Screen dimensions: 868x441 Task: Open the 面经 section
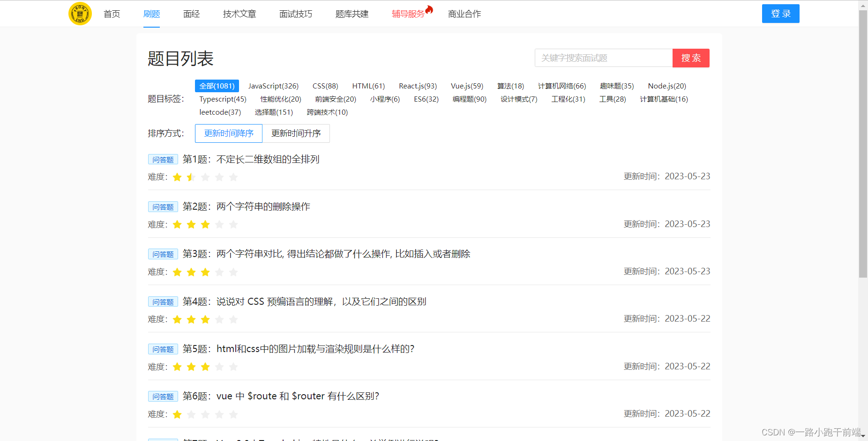191,14
